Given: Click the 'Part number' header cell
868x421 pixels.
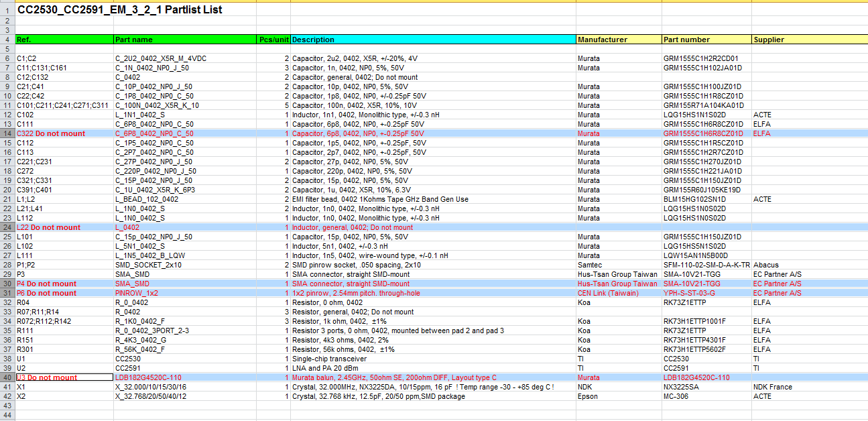Looking at the screenshot, I should point(706,40).
